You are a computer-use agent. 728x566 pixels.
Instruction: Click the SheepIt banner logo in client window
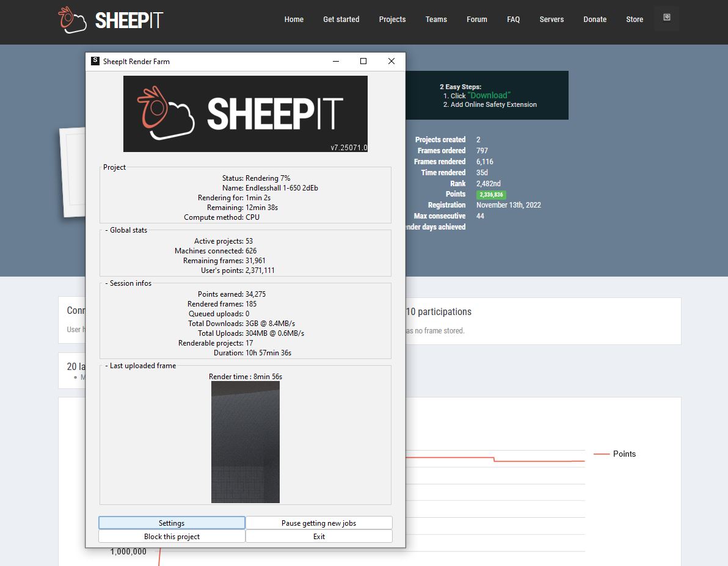pos(246,114)
